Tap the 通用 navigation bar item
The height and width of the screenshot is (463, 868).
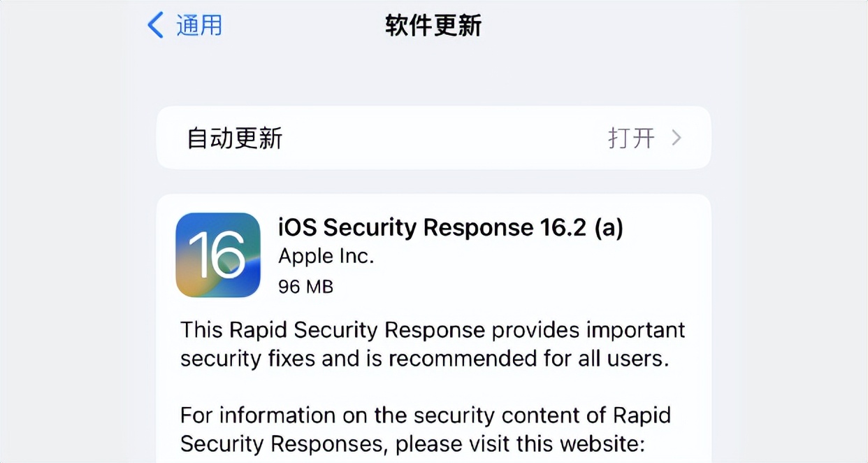[183, 24]
